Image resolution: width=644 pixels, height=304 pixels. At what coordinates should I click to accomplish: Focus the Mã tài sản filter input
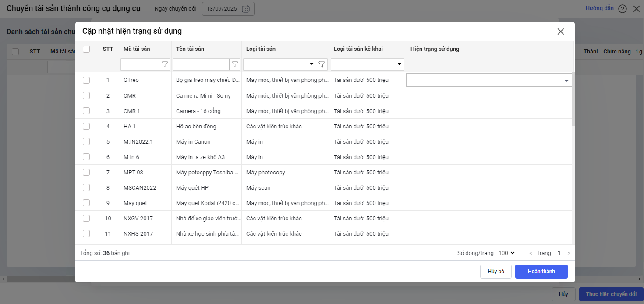tap(140, 65)
